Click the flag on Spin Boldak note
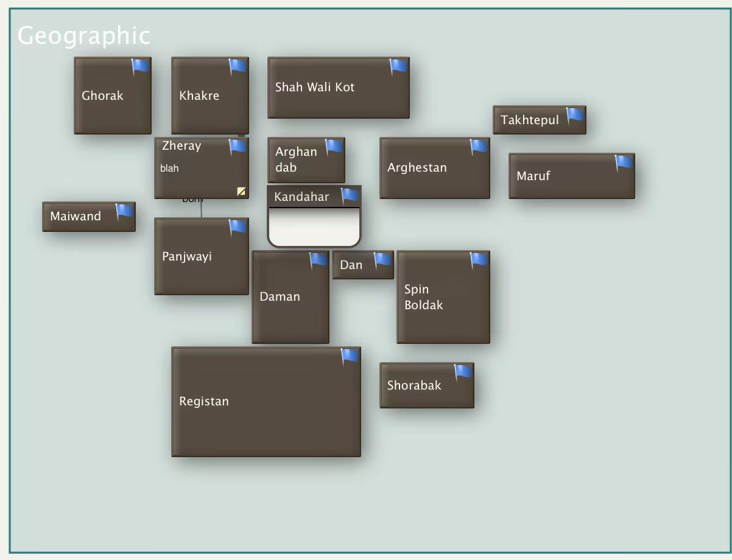 [479, 260]
